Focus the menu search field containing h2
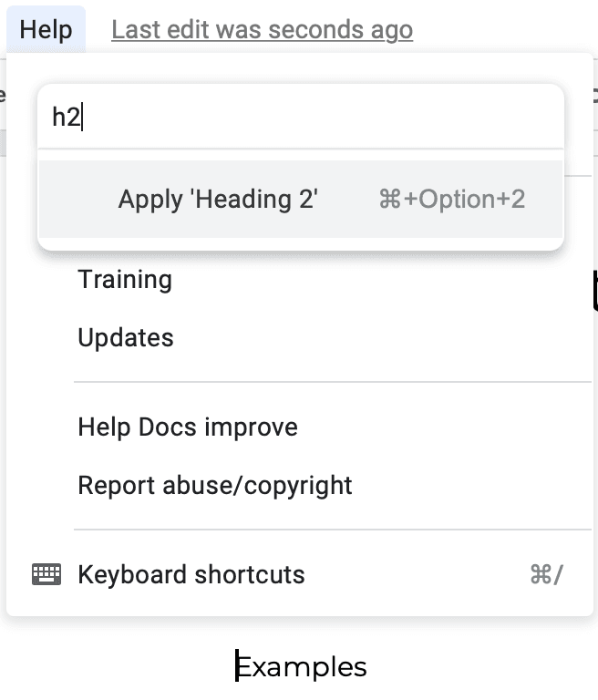The image size is (598, 700). point(301,117)
